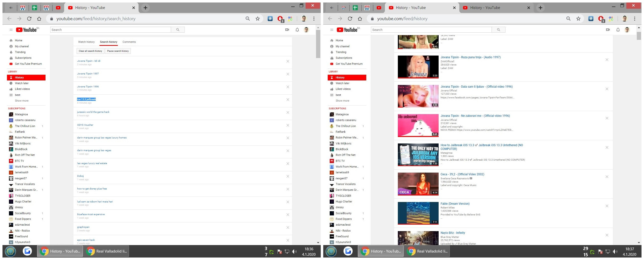This screenshot has width=644, height=260.
Task: Switch to Watch history tab
Action: [x=86, y=42]
